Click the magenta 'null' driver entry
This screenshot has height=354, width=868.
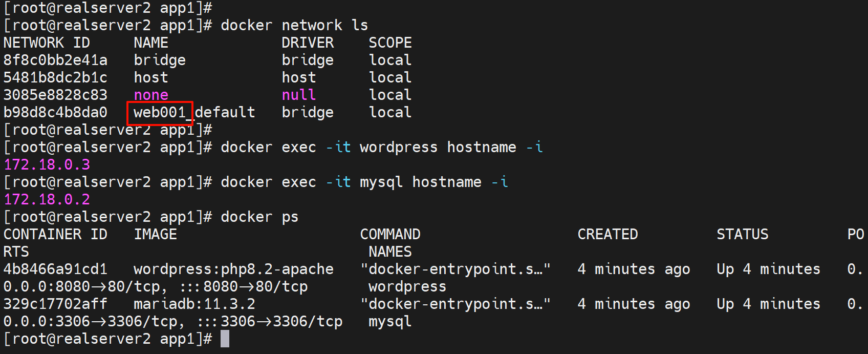[x=299, y=95]
